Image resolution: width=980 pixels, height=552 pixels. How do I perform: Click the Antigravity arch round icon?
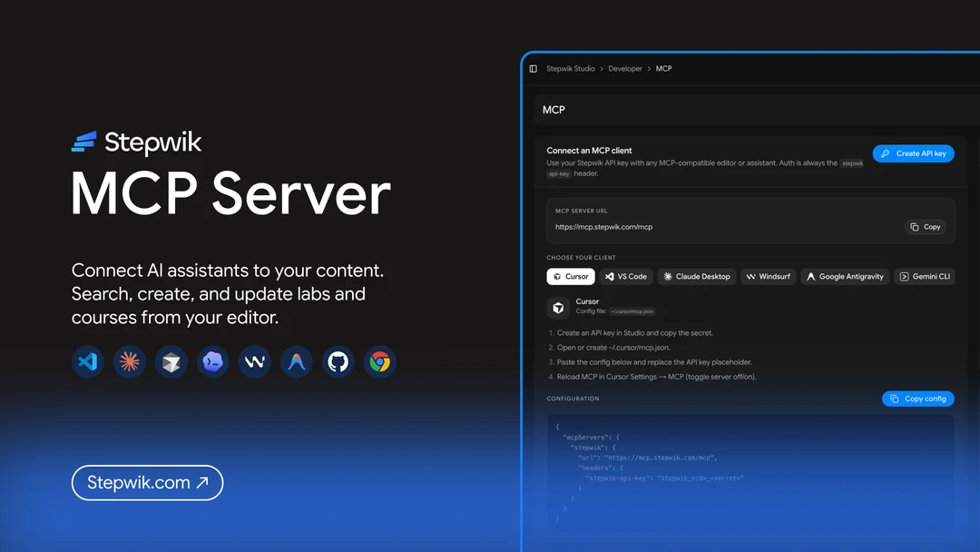click(x=296, y=361)
